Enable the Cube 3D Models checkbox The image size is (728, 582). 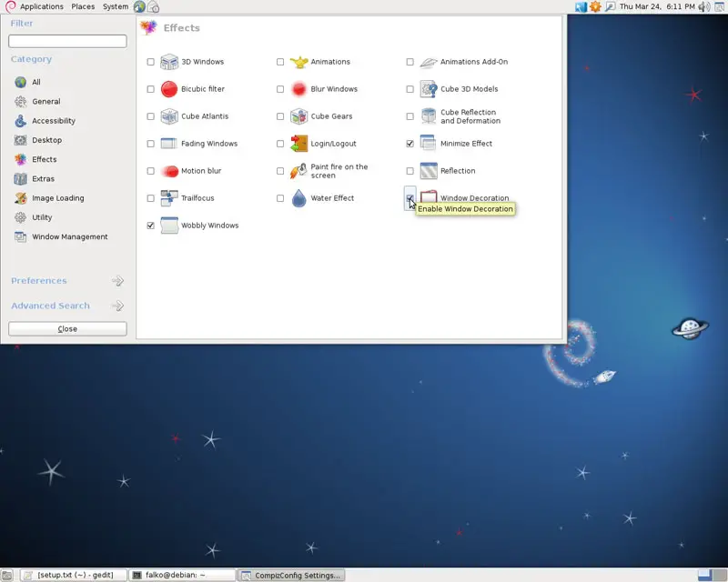tap(410, 89)
